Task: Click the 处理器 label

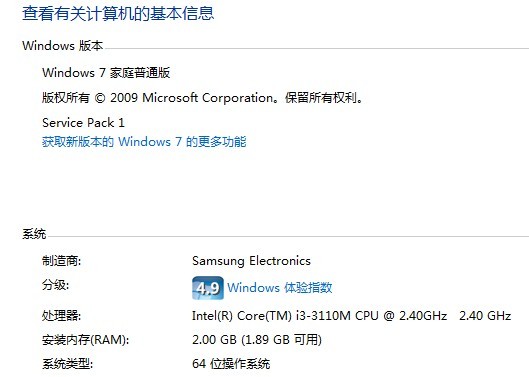Action: [61, 316]
